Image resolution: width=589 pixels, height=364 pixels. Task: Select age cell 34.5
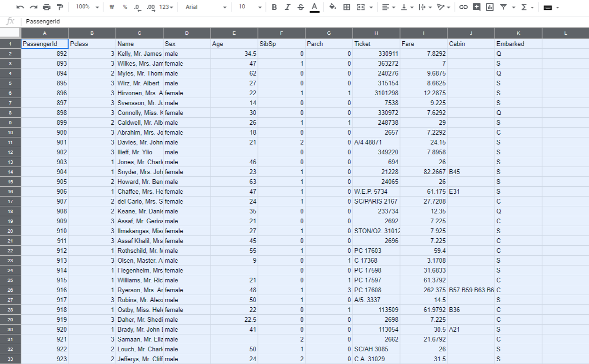(x=234, y=53)
